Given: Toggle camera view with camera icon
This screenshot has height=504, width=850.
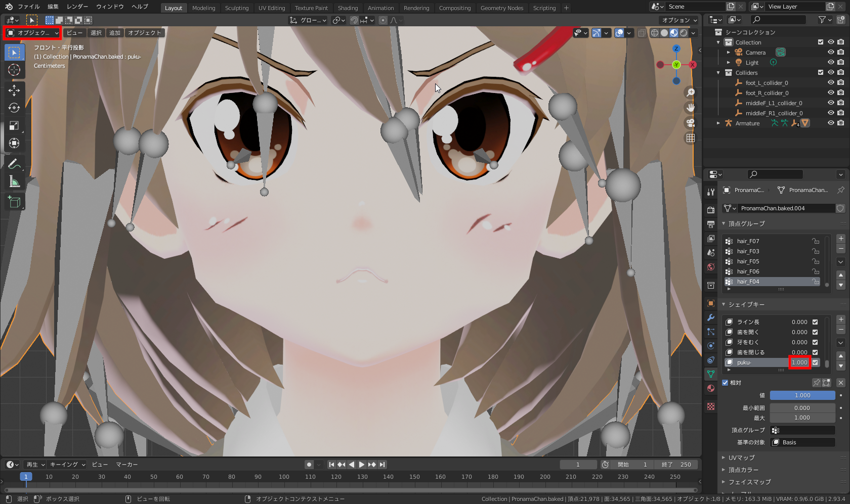Looking at the screenshot, I should (x=691, y=123).
